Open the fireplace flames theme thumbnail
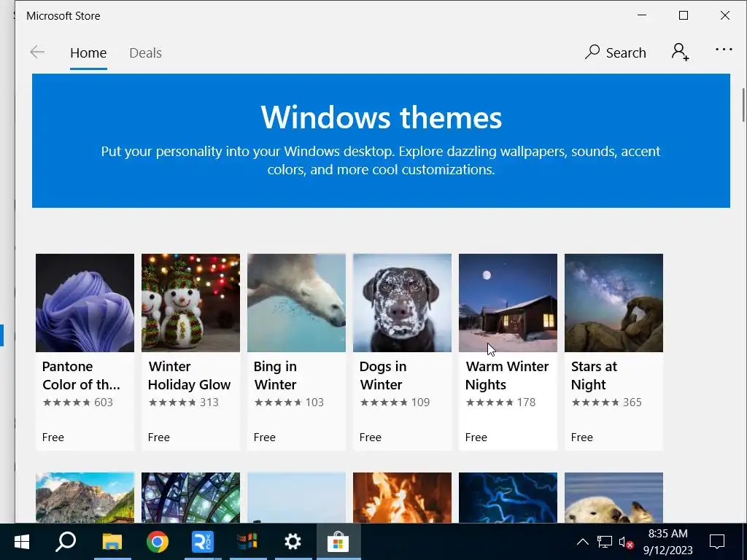This screenshot has width=747, height=560. point(402,497)
